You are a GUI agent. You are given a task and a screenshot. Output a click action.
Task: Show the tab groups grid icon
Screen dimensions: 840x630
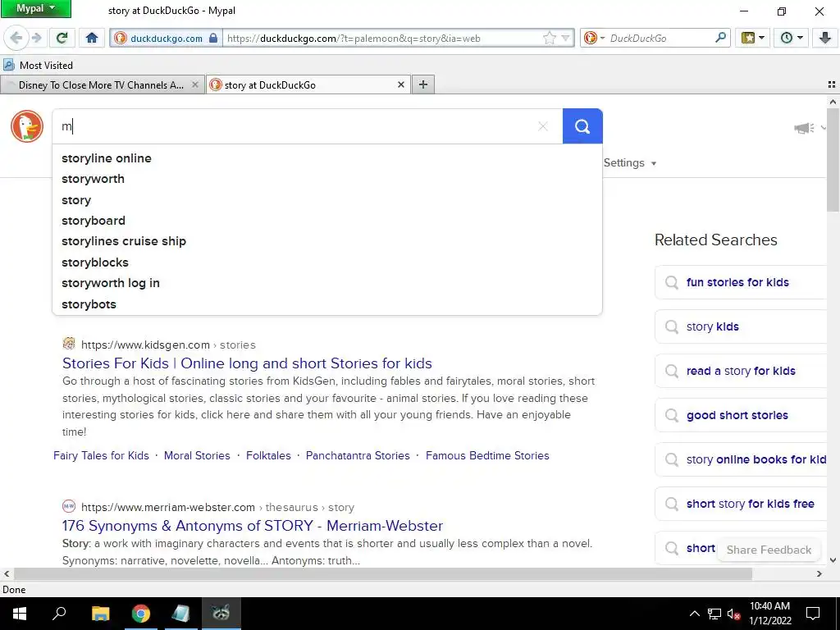832,84
